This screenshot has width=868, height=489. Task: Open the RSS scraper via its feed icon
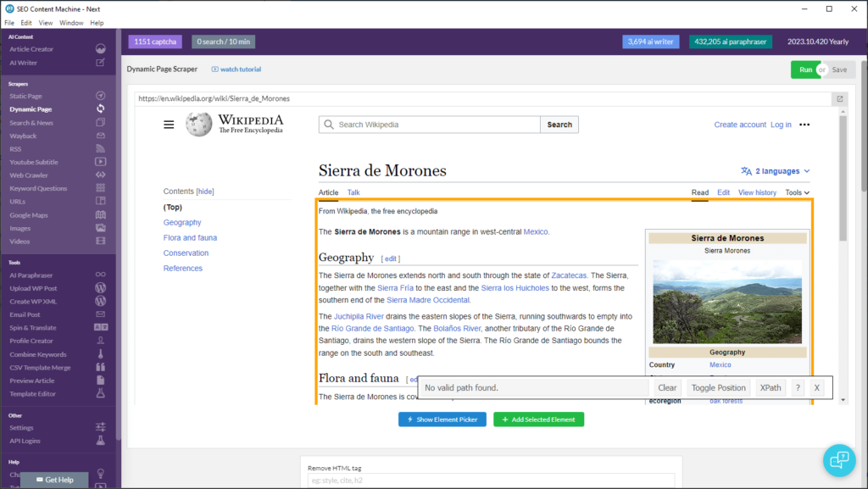point(100,148)
